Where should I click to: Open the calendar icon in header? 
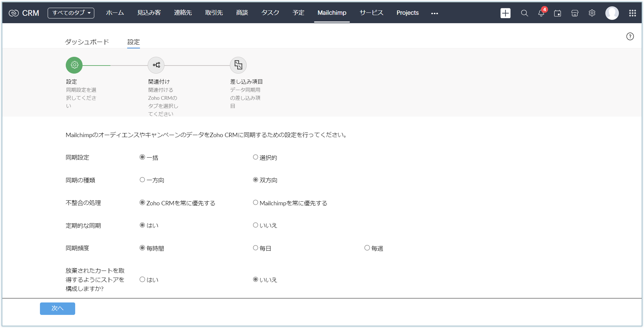(x=557, y=13)
